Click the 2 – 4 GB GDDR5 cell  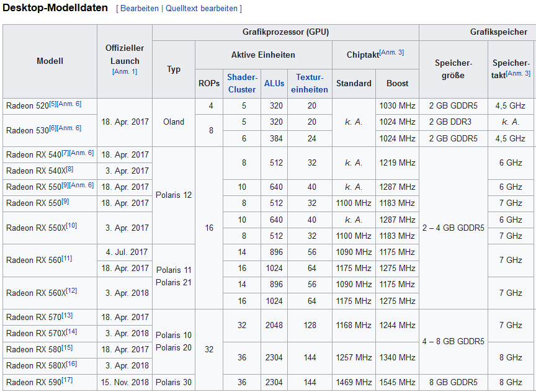(453, 228)
